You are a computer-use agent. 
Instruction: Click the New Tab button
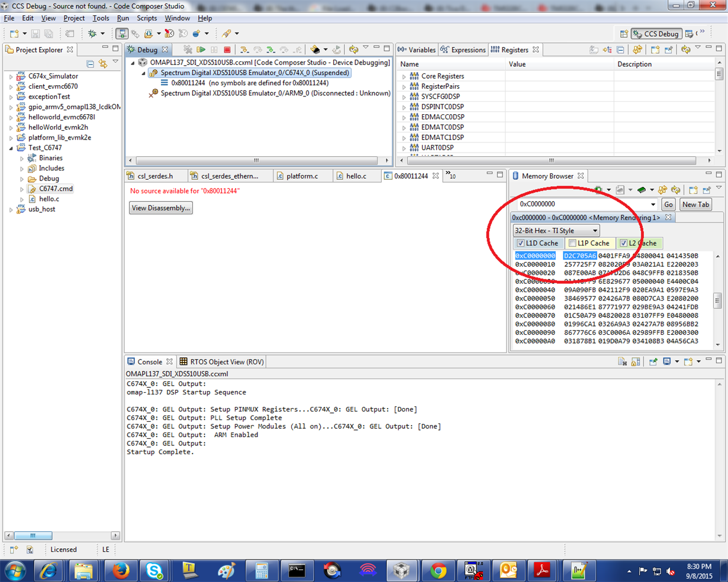pos(695,204)
